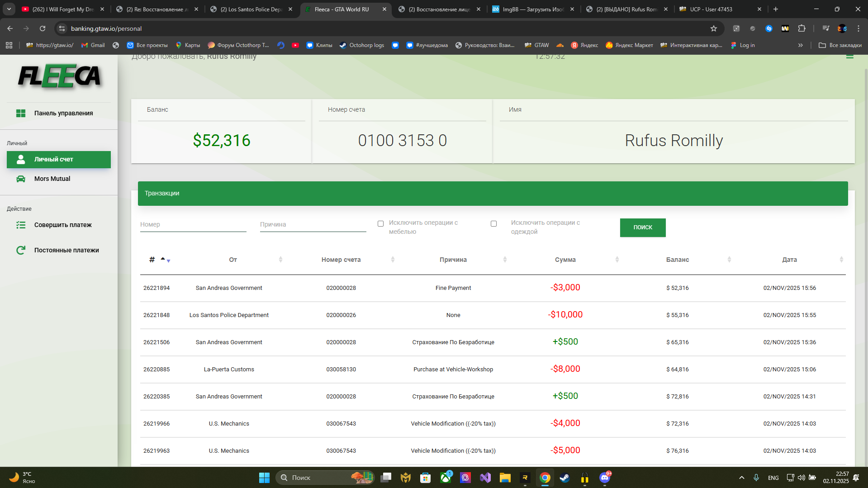Sort transactions by Дата column
The image size is (868, 488).
(790, 260)
